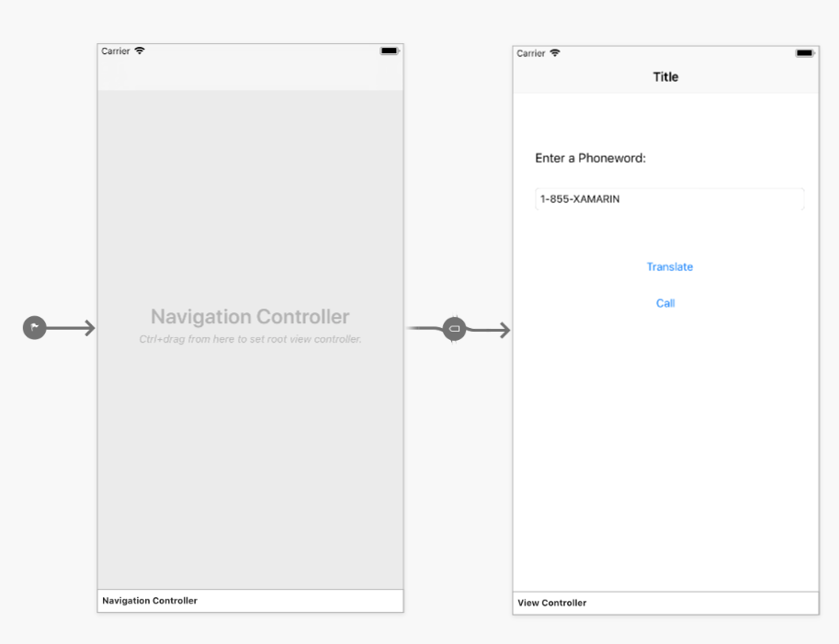Select the 1-855-XAMARIN text field
Screen dimensions: 839x644
(x=669, y=198)
